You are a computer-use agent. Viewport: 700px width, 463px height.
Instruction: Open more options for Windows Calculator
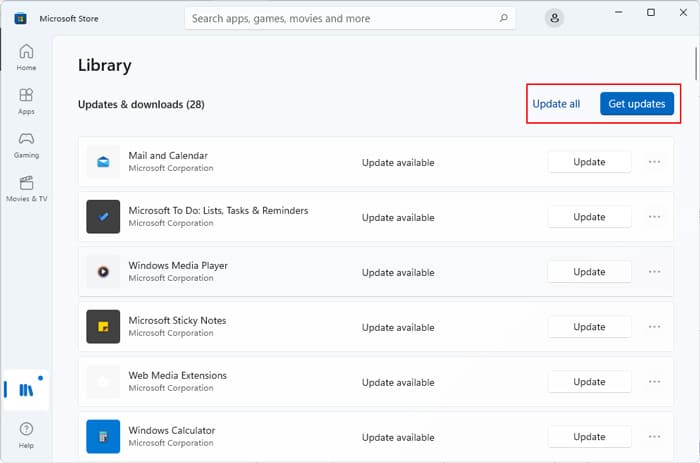pyautogui.click(x=654, y=436)
